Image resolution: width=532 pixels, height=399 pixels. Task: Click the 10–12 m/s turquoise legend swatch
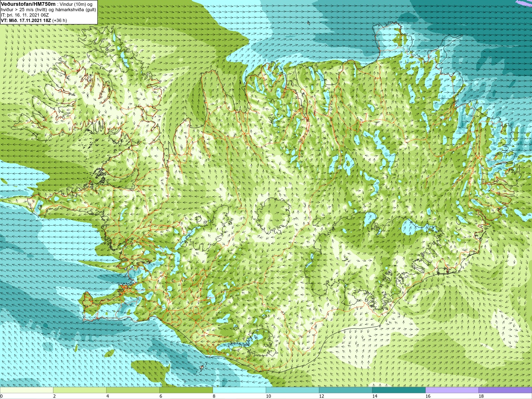293,390
